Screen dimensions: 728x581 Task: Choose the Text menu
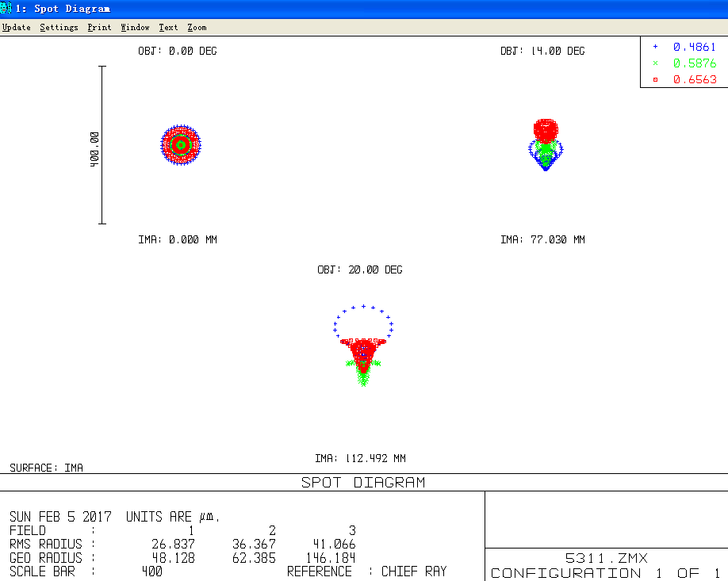(168, 28)
